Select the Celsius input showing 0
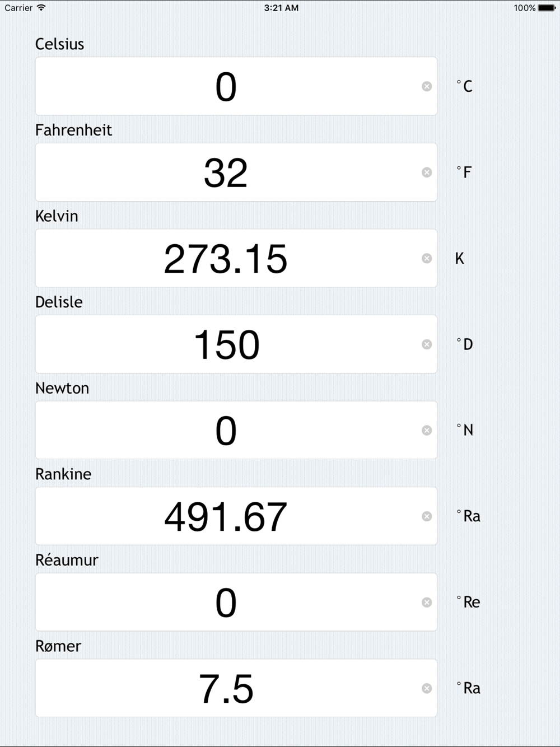560x747 pixels. pos(236,86)
